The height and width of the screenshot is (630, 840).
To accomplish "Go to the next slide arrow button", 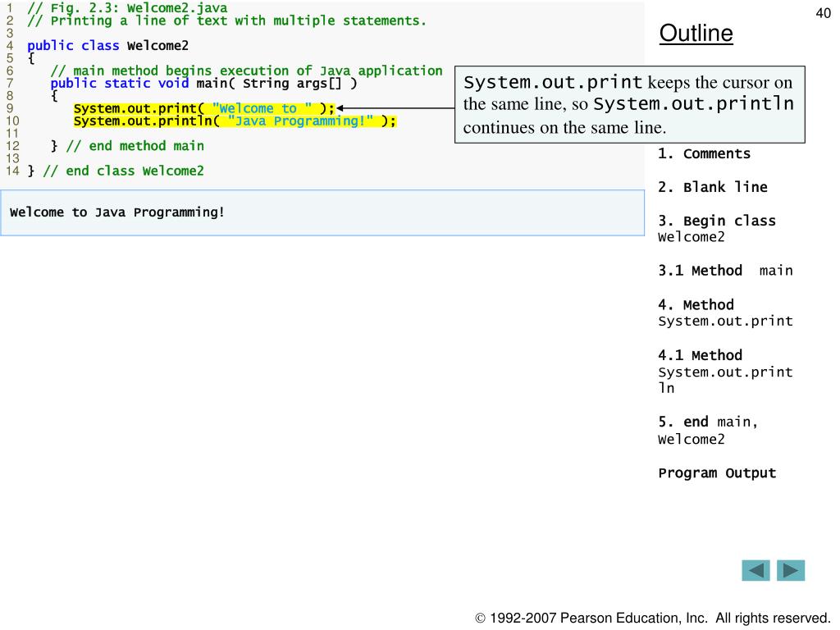I will point(791,571).
